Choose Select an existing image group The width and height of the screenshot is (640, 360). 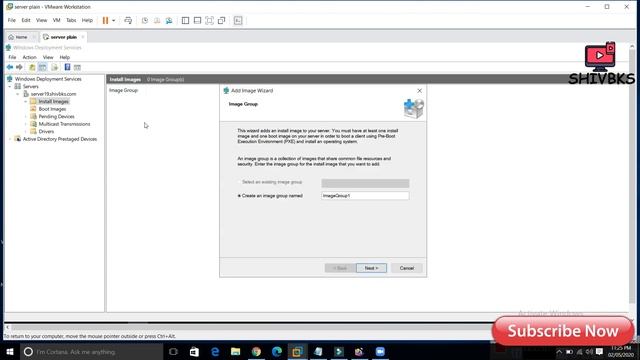click(270, 182)
